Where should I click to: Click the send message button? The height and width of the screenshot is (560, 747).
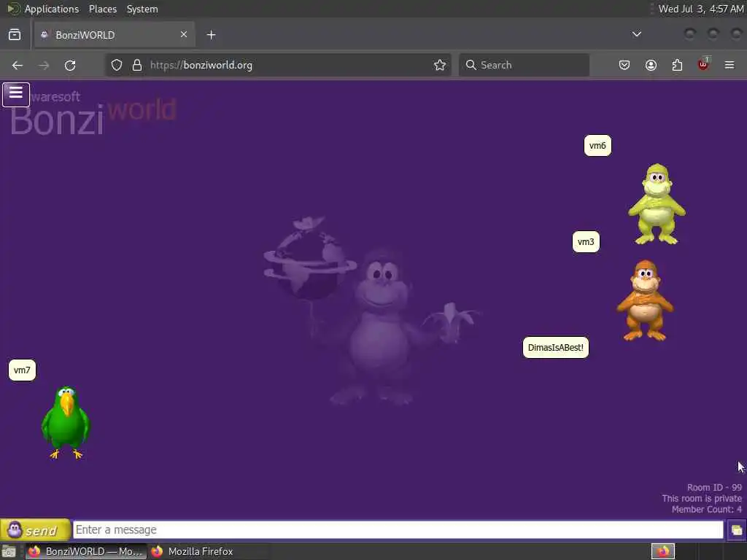point(35,529)
